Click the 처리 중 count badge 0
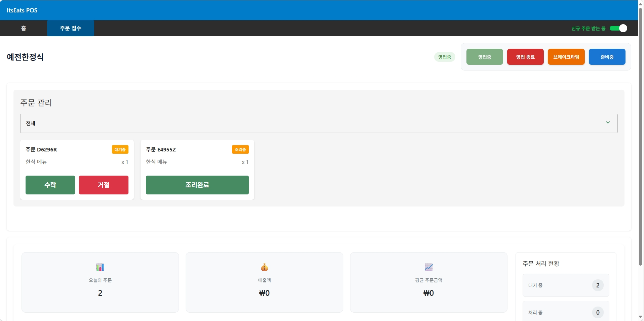644x321 pixels. pos(598,313)
